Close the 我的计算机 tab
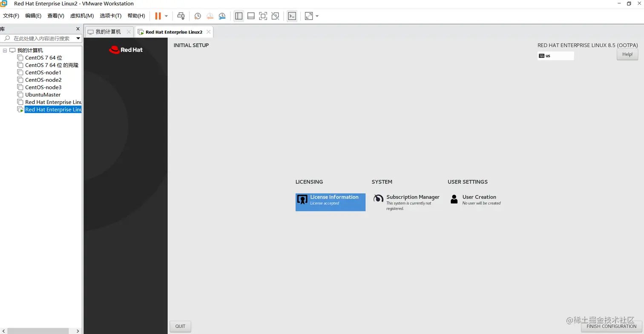This screenshot has width=644, height=334. point(129,32)
